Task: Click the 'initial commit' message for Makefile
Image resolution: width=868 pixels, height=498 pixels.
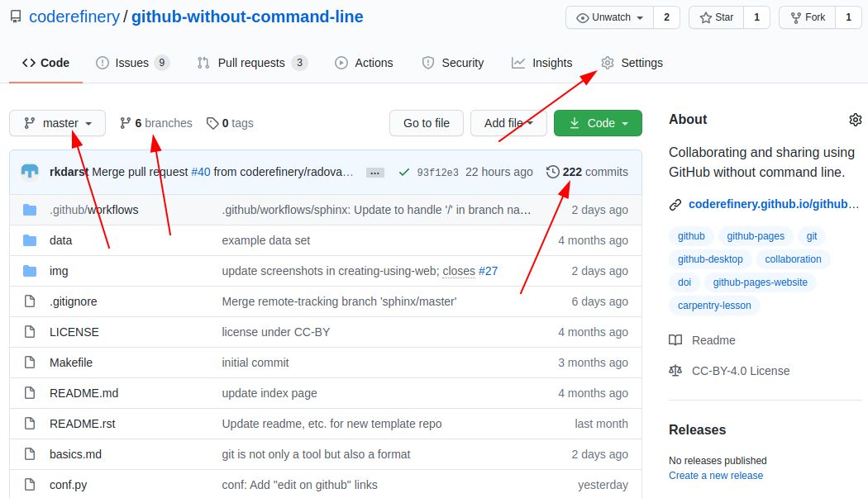Action: click(x=255, y=363)
